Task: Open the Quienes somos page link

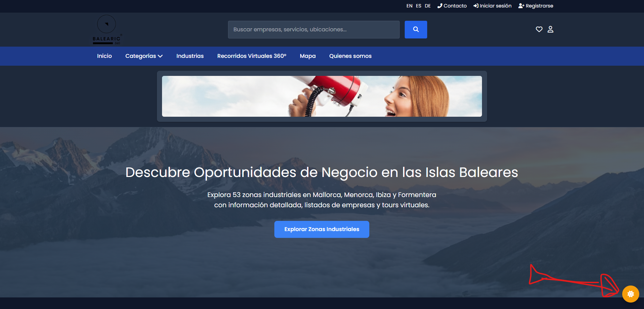Action: pyautogui.click(x=350, y=56)
